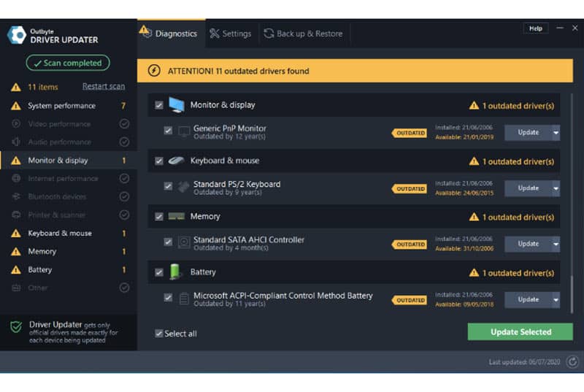Screen dimensions: 584x392
Task: Open Update dropdown arrow for Standard PS/2 Keyboard
Action: pos(556,188)
